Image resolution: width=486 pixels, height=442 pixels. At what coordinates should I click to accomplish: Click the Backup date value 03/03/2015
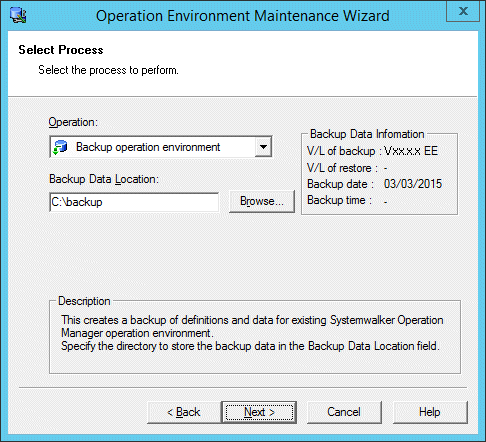point(413,184)
